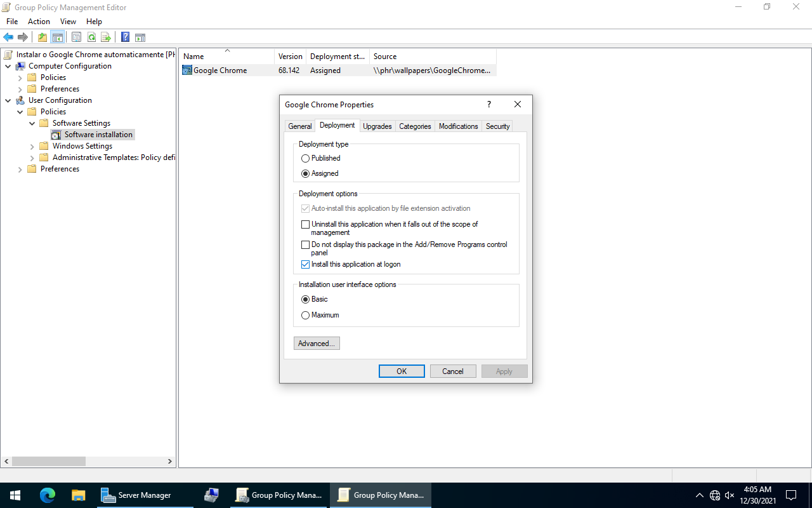Click the Back arrow toolbar icon
812x508 pixels.
[x=8, y=37]
